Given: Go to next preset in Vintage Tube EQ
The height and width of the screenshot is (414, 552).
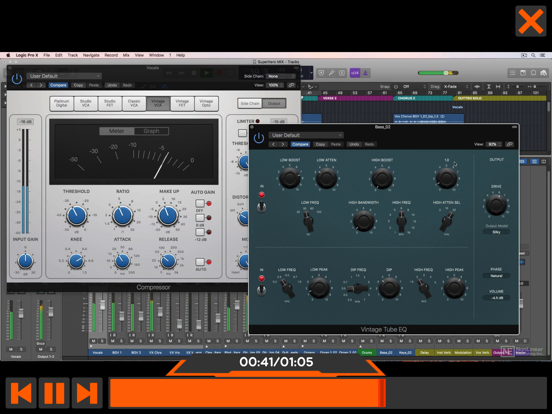Looking at the screenshot, I should click(283, 144).
